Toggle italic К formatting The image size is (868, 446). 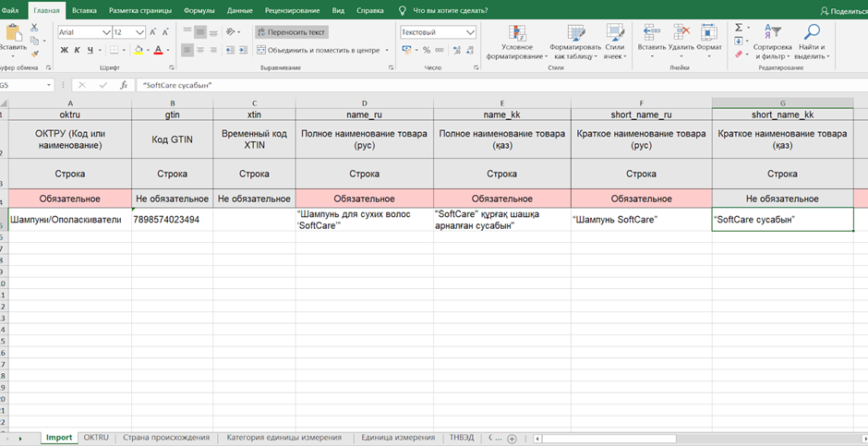[77, 51]
